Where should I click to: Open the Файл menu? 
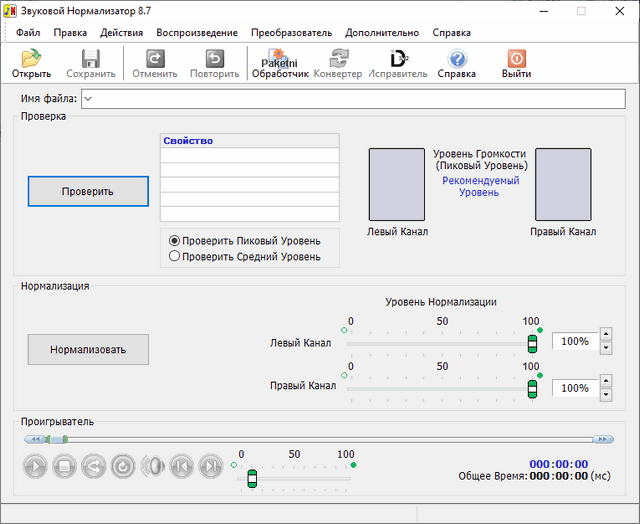tap(28, 32)
